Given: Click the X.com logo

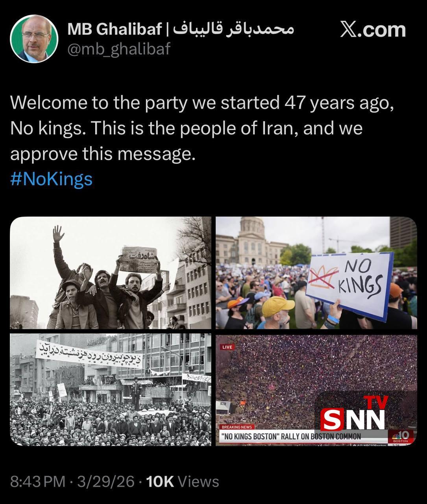Looking at the screenshot, I should coord(373,30).
